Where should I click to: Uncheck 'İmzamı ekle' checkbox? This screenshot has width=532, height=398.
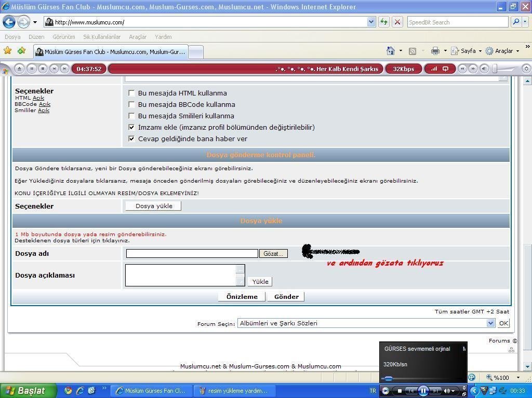[131, 128]
